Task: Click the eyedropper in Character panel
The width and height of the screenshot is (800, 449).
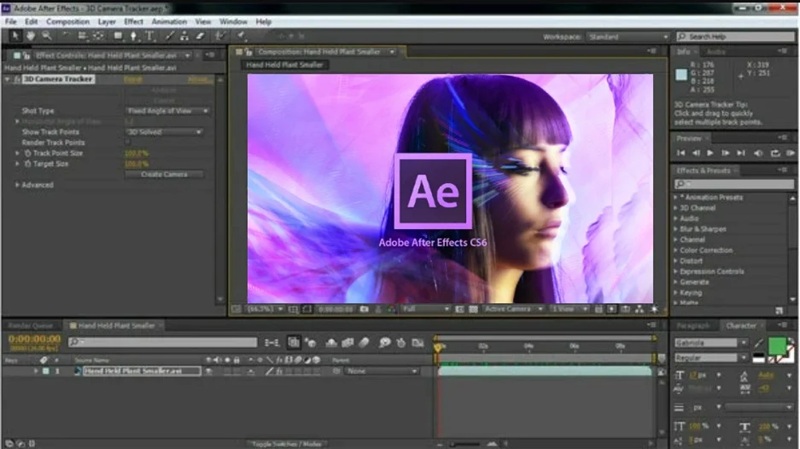Action: pyautogui.click(x=759, y=343)
